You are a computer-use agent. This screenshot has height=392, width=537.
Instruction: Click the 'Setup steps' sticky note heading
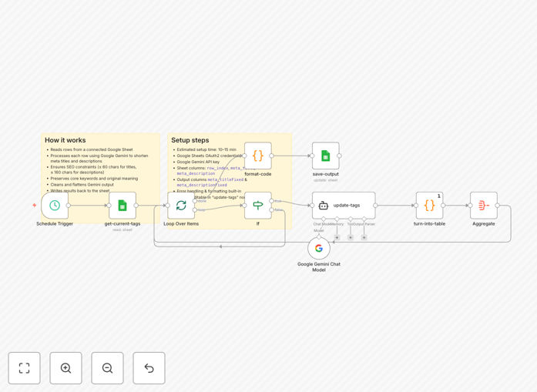[190, 140]
